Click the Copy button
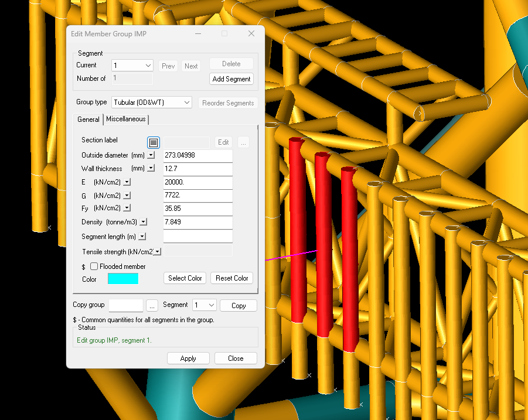 point(239,306)
